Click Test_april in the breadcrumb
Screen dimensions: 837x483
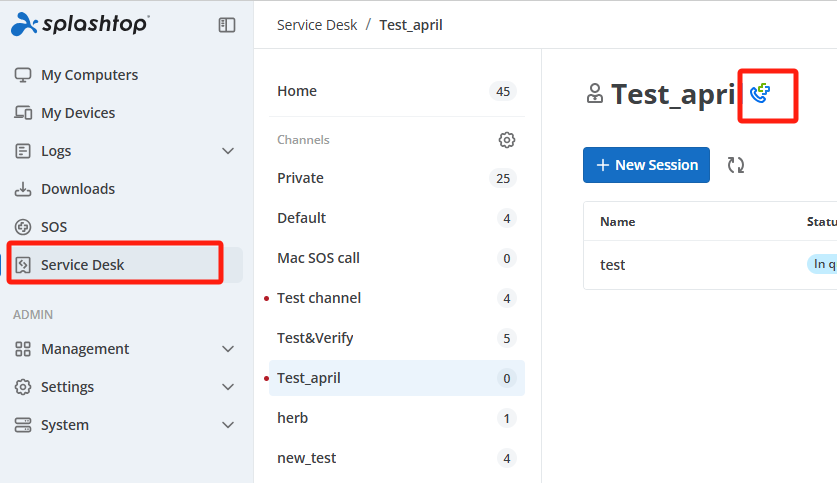410,25
